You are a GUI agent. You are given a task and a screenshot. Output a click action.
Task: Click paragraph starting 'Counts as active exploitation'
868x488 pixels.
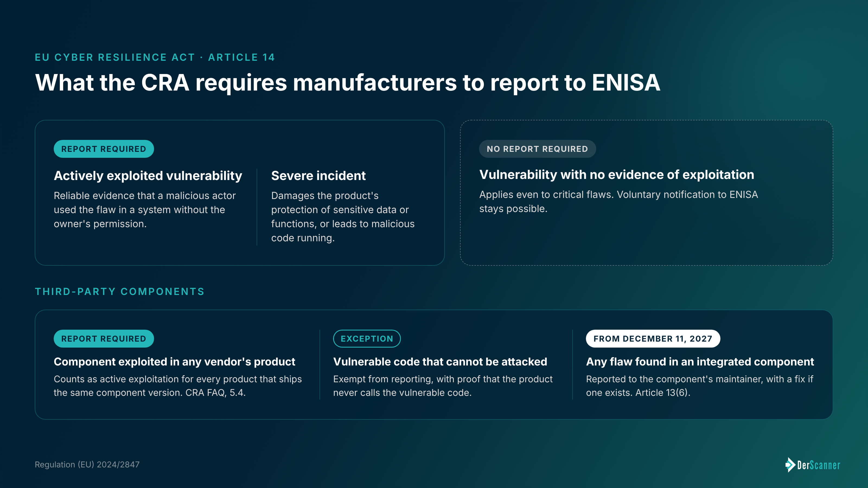pos(178,386)
